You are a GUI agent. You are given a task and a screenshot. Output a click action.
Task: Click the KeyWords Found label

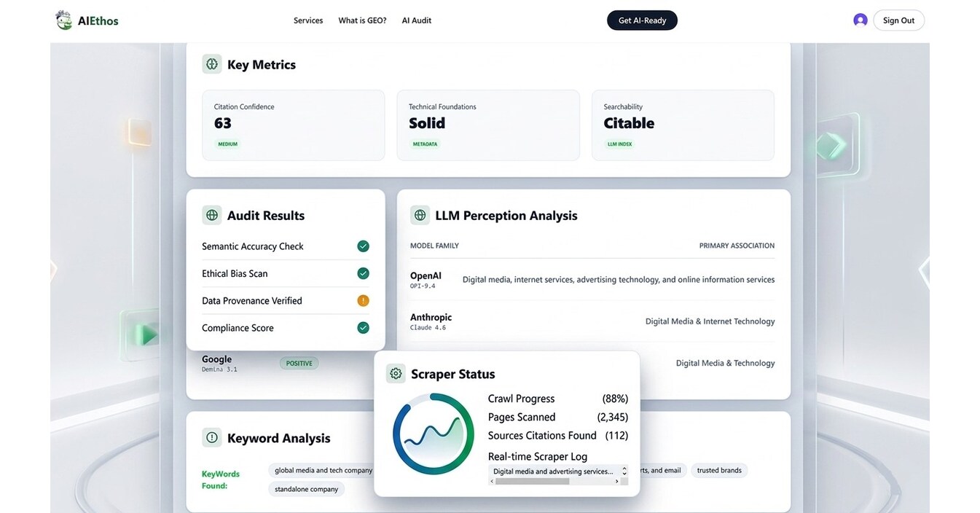tap(221, 479)
